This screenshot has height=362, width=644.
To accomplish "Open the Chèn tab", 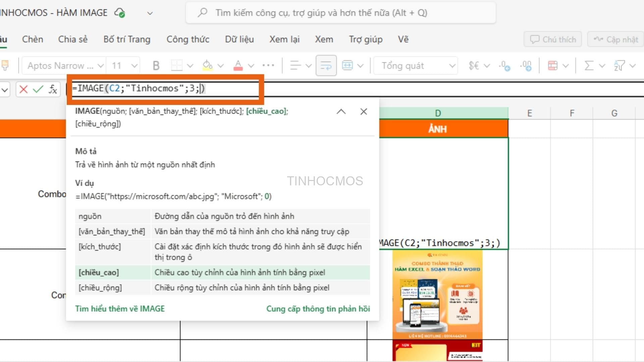I will click(33, 40).
